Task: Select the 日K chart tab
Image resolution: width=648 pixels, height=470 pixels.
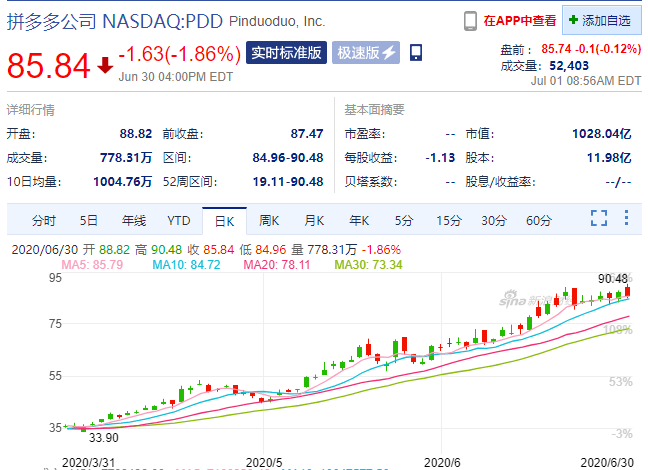Action: pyautogui.click(x=224, y=221)
